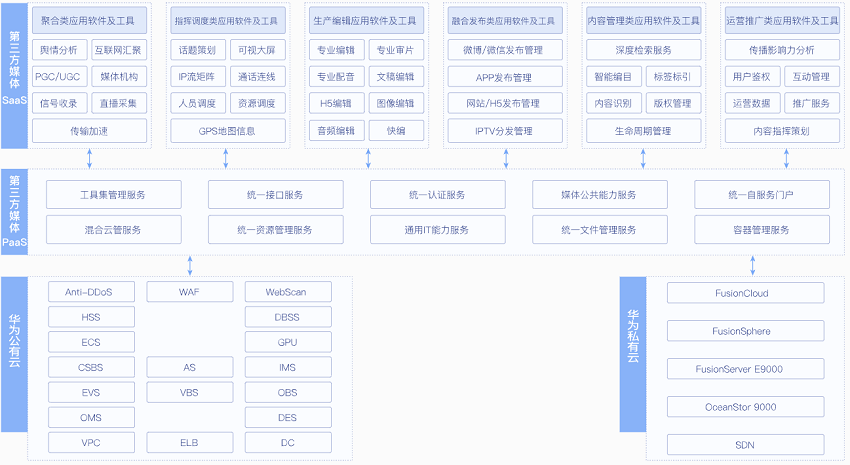Click the 文稿编辑 box
Screen dimensions: 850x465
point(396,76)
